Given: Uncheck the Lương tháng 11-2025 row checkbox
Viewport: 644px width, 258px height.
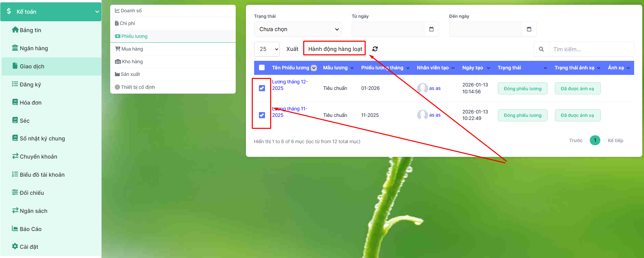Looking at the screenshot, I should [262, 115].
